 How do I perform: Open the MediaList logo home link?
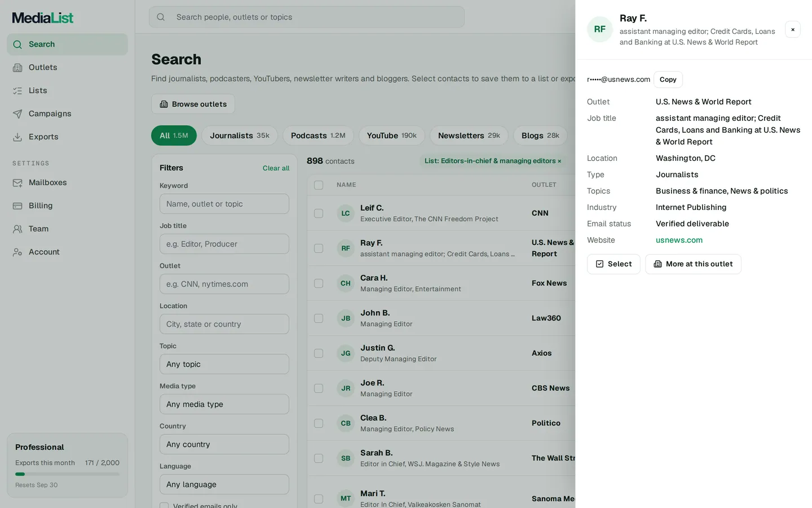coord(43,17)
